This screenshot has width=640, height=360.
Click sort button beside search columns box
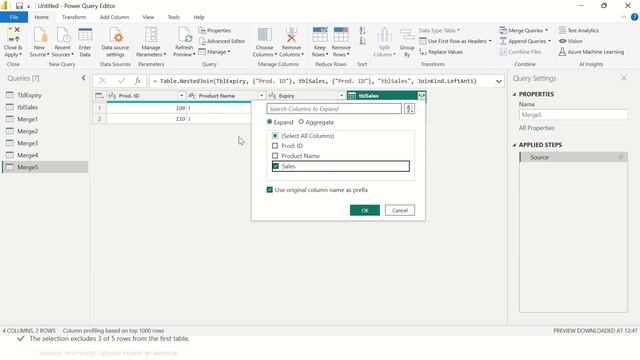point(409,109)
